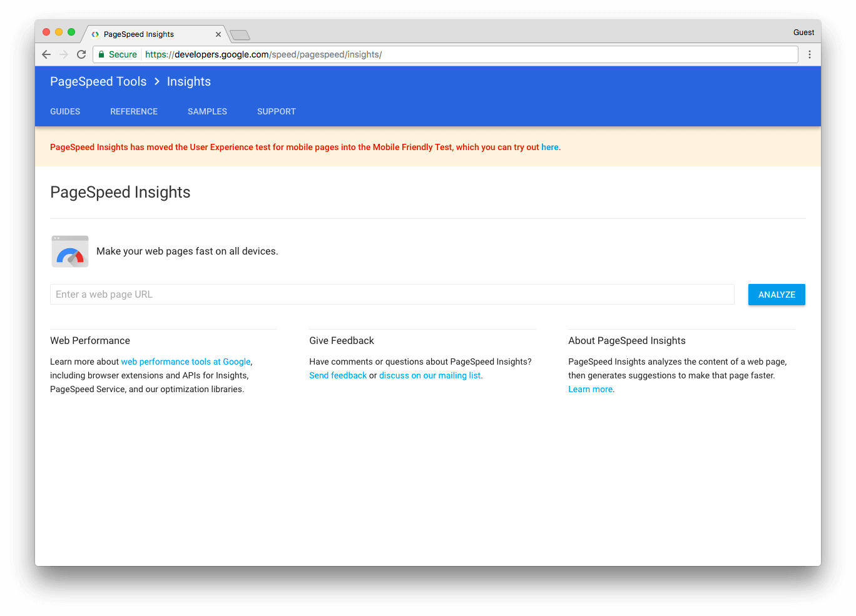
Task: Open a new tab with the tab button
Action: point(240,35)
